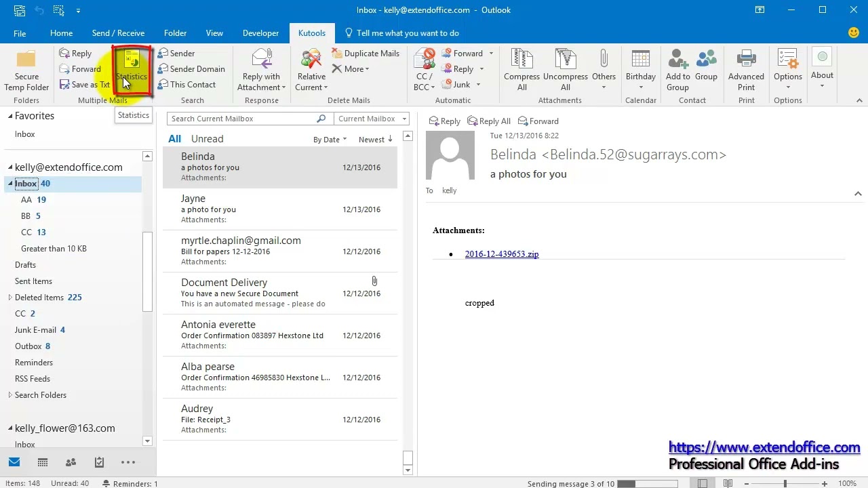This screenshot has height=488, width=868.
Task: Switch to the Folder tab
Action: (x=175, y=33)
